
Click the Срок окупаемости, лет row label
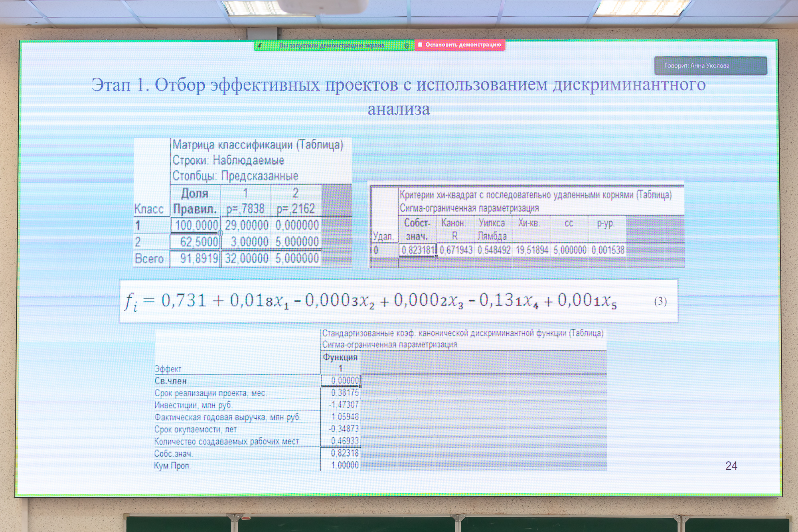(196, 429)
